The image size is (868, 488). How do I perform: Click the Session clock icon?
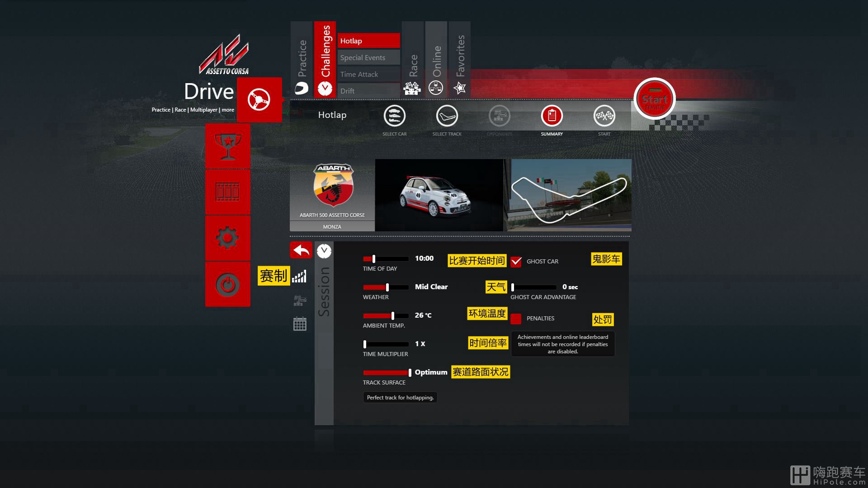(x=324, y=251)
